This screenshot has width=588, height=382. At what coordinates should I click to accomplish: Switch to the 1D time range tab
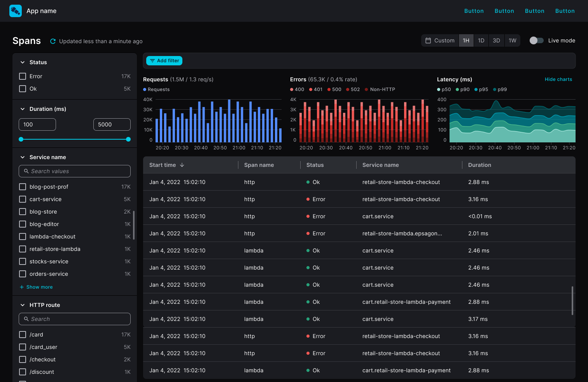click(481, 40)
